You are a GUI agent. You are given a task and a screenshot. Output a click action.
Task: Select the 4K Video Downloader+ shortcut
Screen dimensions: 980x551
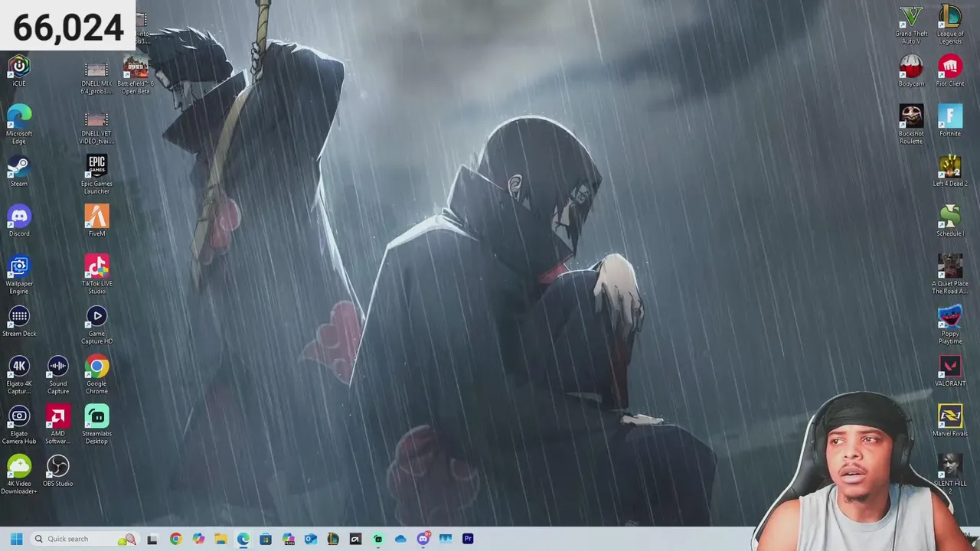19,475
